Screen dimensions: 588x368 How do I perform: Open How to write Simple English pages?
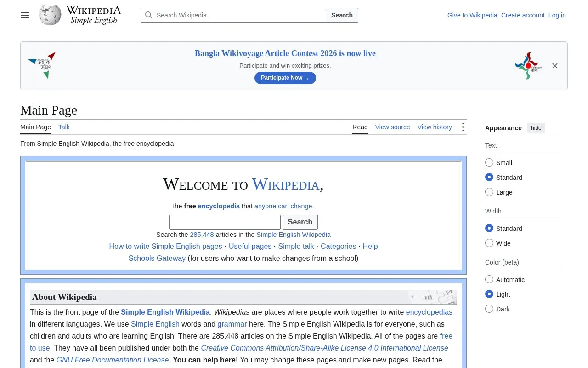165,246
